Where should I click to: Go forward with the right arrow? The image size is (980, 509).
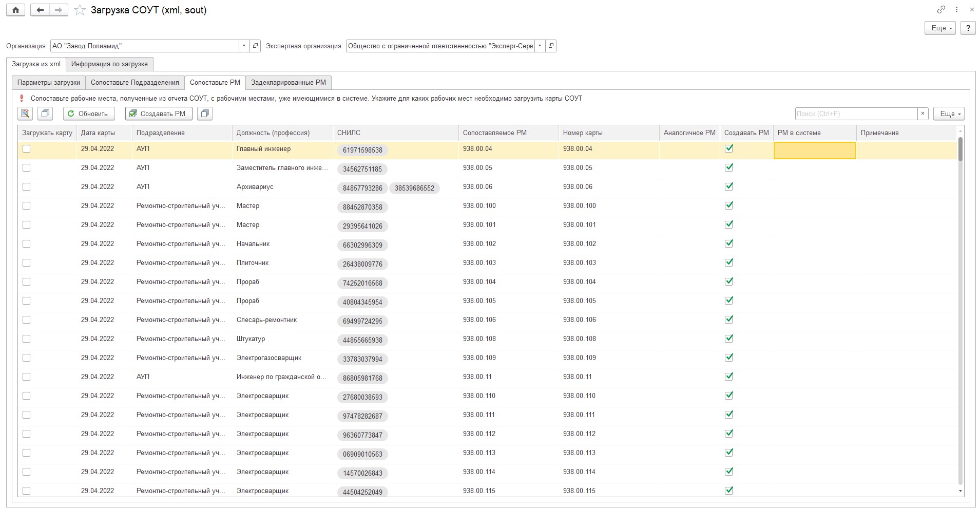pyautogui.click(x=59, y=10)
